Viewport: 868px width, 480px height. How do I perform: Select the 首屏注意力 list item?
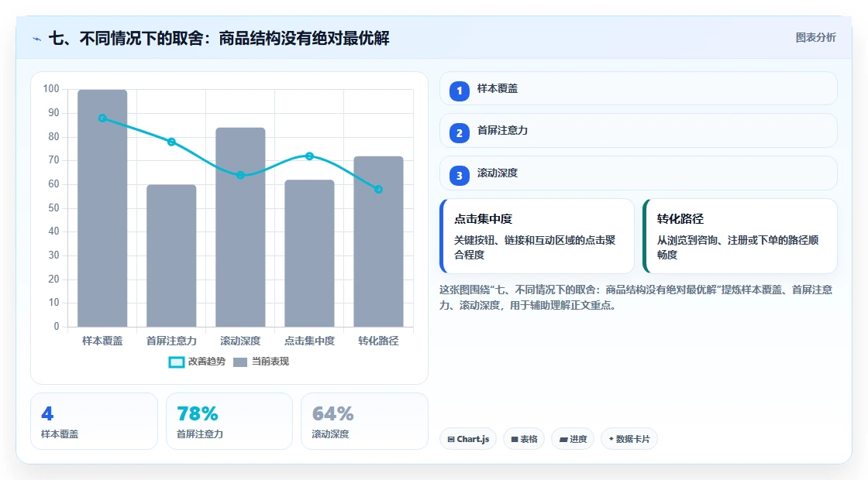coord(639,131)
